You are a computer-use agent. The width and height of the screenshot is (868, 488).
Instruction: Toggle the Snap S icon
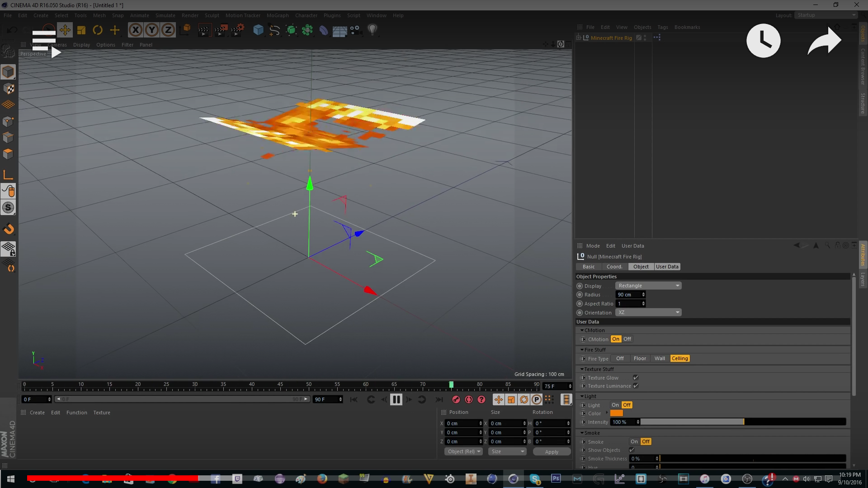(8, 208)
